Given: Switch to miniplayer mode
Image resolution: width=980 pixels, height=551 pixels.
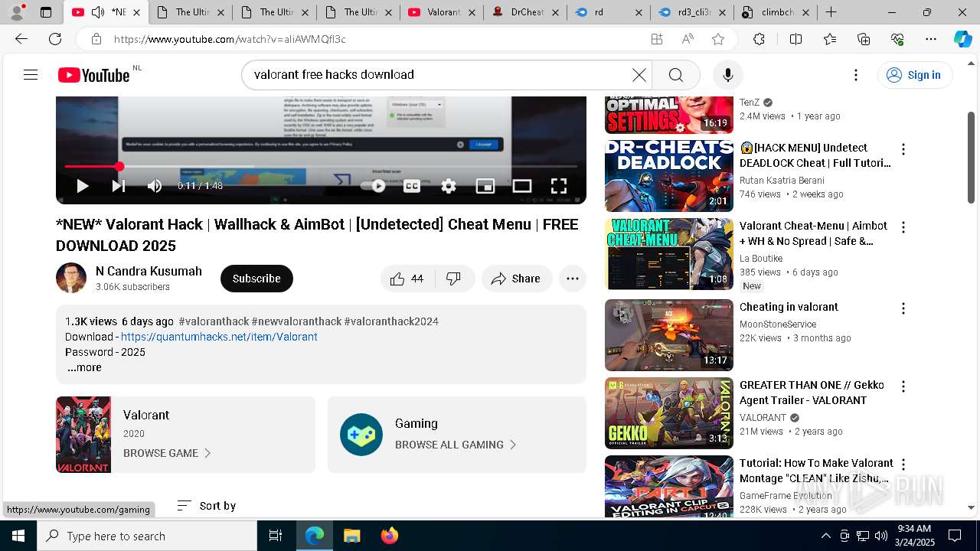Looking at the screenshot, I should pos(485,185).
